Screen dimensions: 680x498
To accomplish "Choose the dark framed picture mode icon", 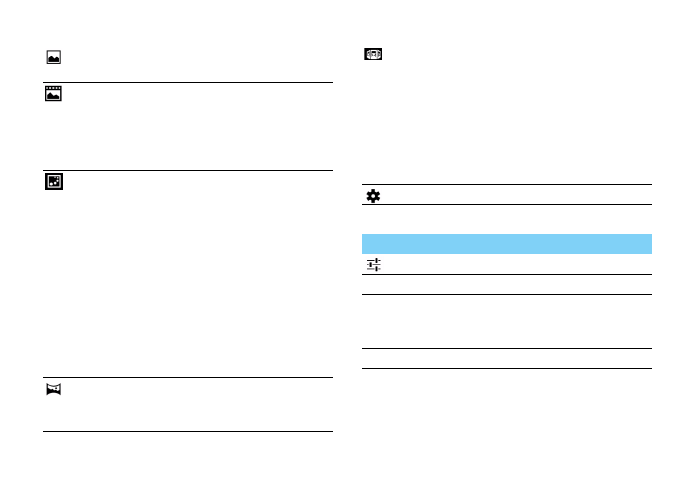I will coord(53,183).
